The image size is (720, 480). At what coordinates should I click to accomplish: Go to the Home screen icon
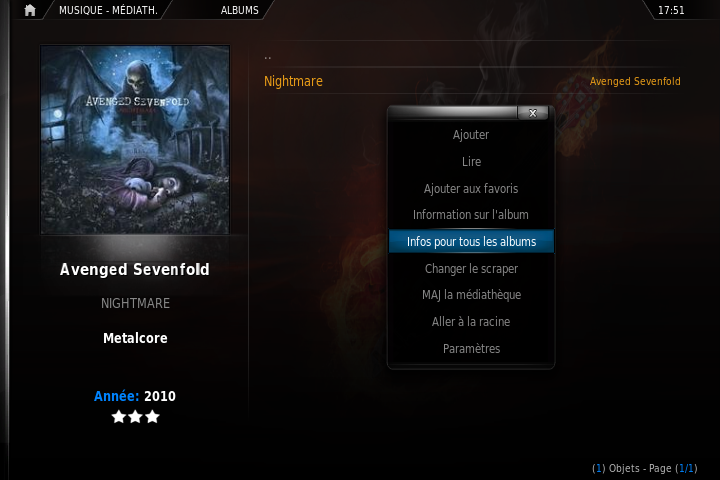pos(30,10)
